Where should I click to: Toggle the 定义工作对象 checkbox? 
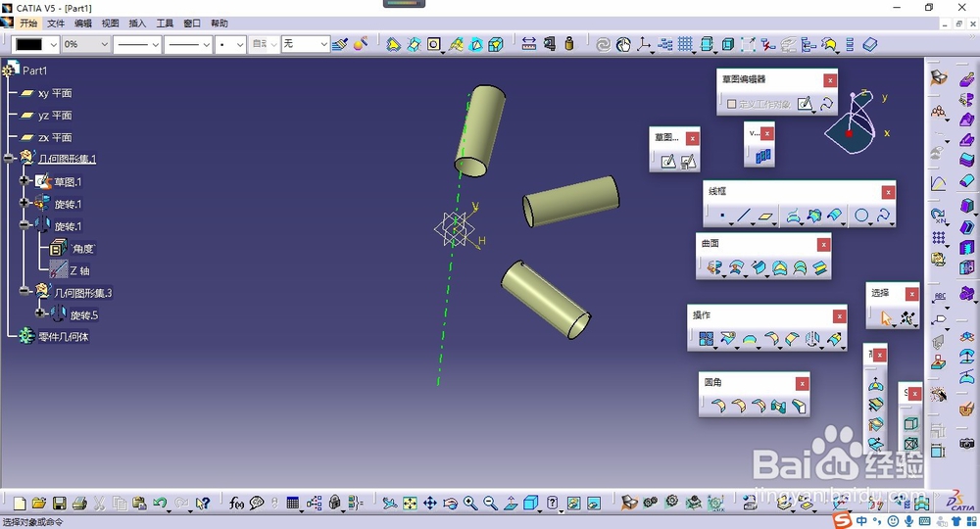pyautogui.click(x=731, y=104)
